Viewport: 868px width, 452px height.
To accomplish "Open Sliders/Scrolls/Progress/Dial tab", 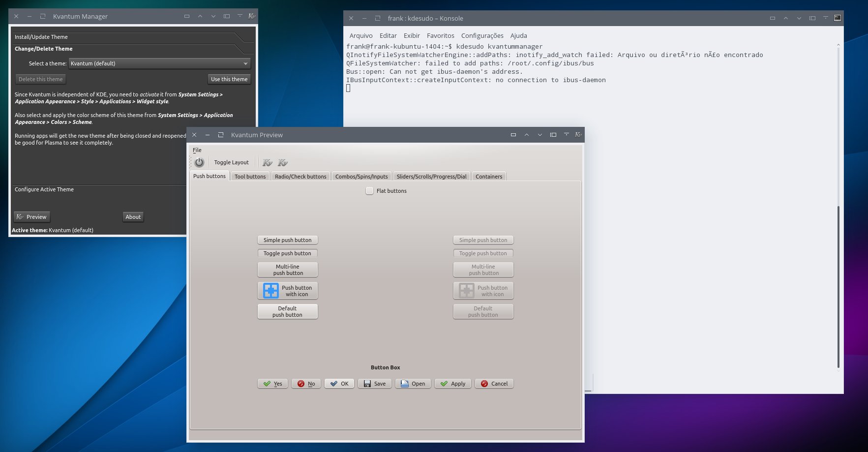I will (431, 177).
